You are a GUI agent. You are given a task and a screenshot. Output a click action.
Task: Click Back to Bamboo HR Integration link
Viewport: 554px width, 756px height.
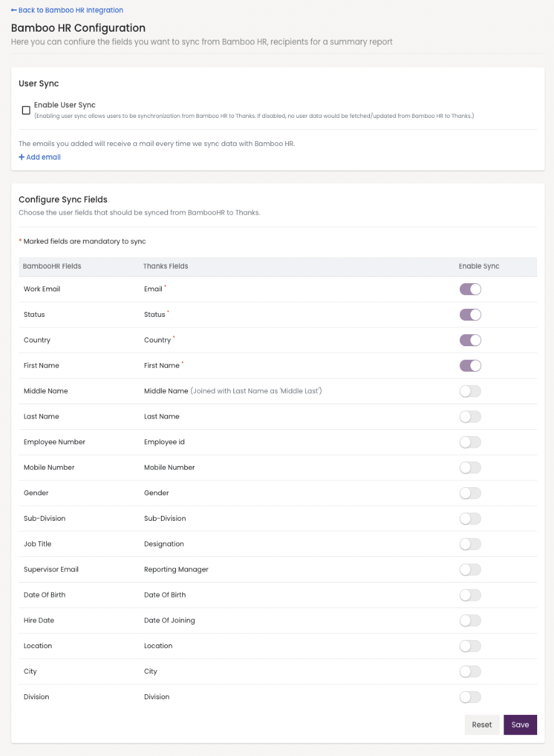[x=67, y=10]
